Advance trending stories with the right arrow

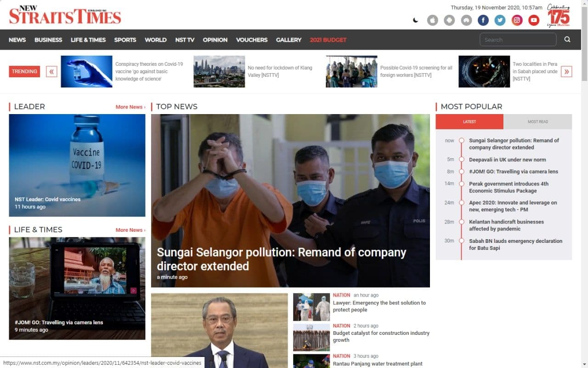tap(566, 71)
